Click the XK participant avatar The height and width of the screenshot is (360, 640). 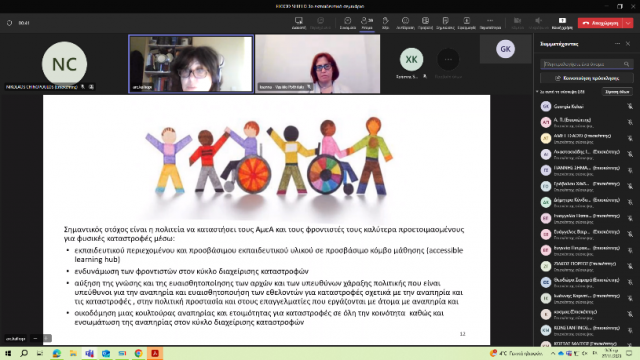point(411,60)
